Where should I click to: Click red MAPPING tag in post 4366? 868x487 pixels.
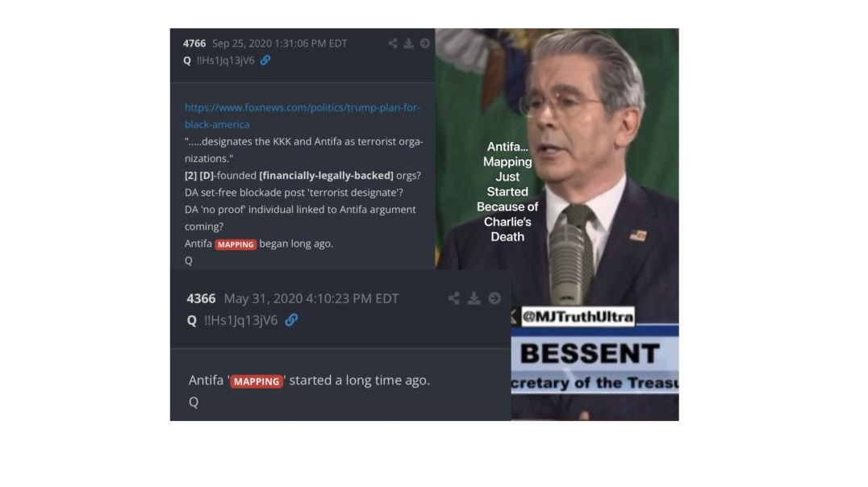[x=257, y=381]
